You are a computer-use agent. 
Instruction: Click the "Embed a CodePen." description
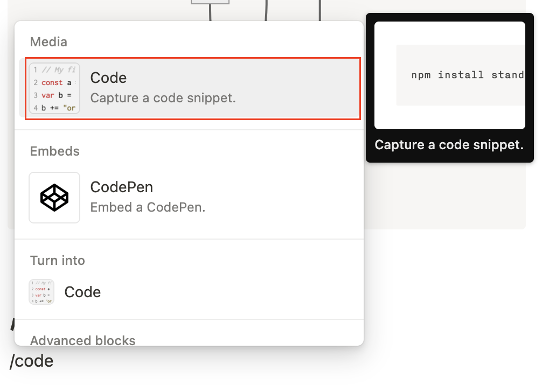[x=148, y=207]
